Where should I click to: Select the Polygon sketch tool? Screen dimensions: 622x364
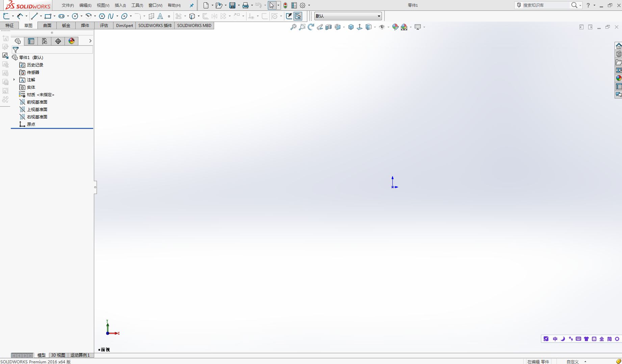coord(102,16)
